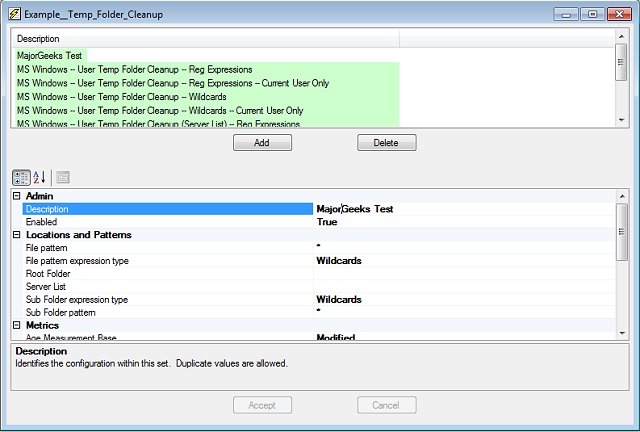Open the Property Pages icon
Viewport: 640px width, 432px height.
(63, 178)
